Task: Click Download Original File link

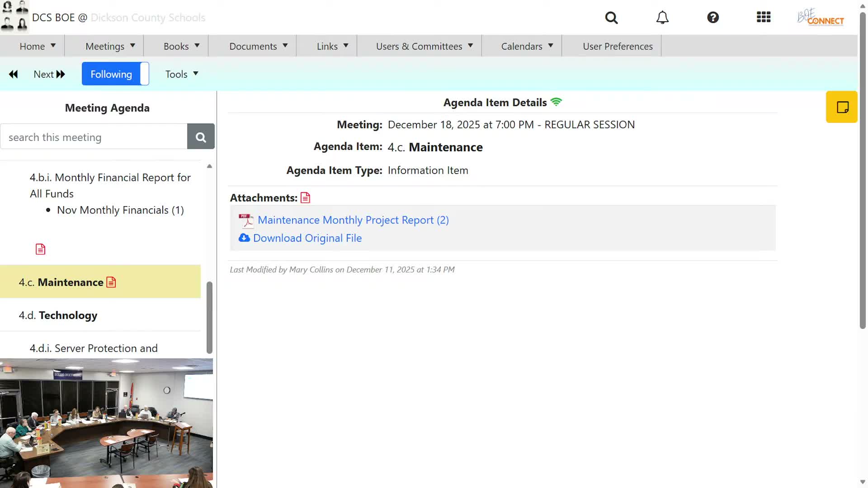Action: pyautogui.click(x=307, y=238)
